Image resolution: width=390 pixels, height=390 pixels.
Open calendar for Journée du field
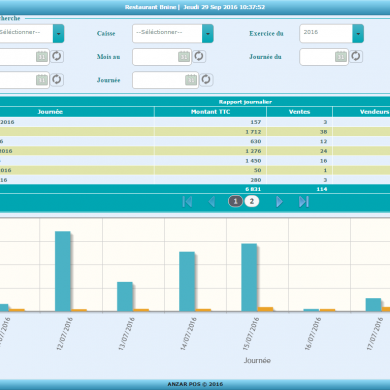point(341,57)
